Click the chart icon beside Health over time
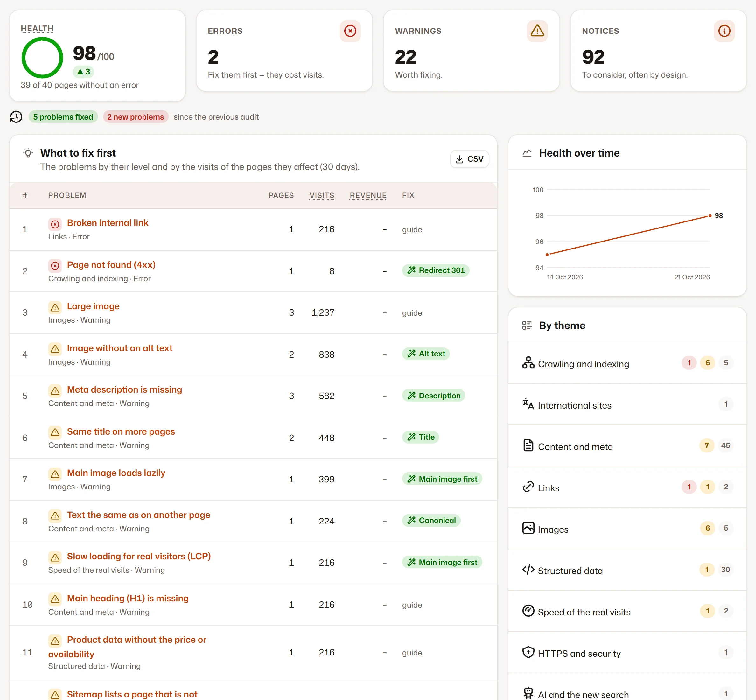The width and height of the screenshot is (756, 700). 527,153
